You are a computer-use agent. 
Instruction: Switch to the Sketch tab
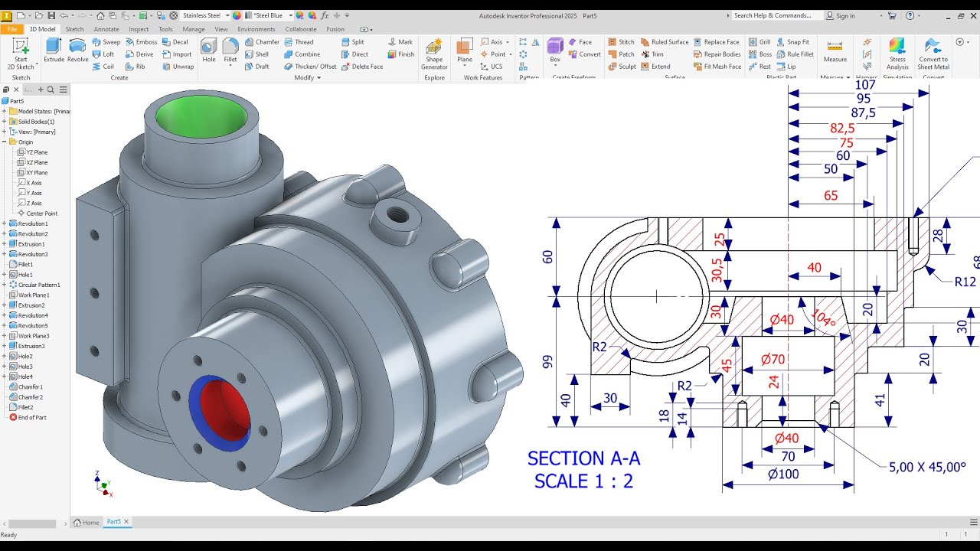[75, 29]
